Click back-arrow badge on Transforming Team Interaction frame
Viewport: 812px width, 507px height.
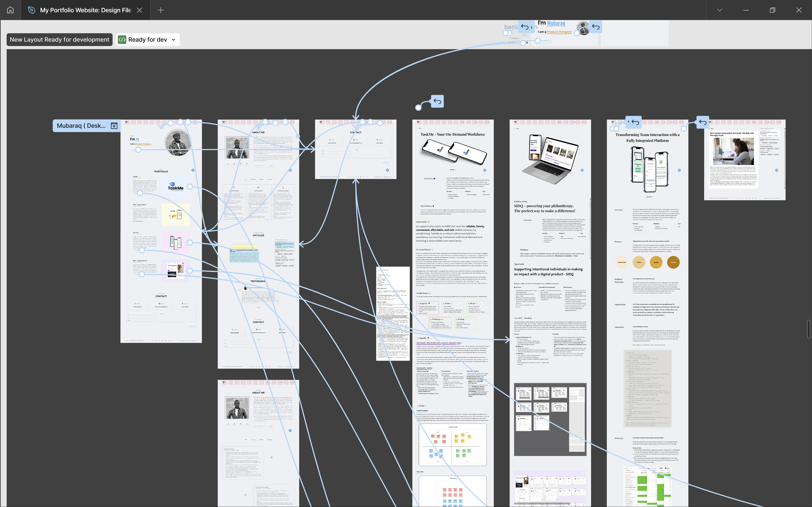635,122
